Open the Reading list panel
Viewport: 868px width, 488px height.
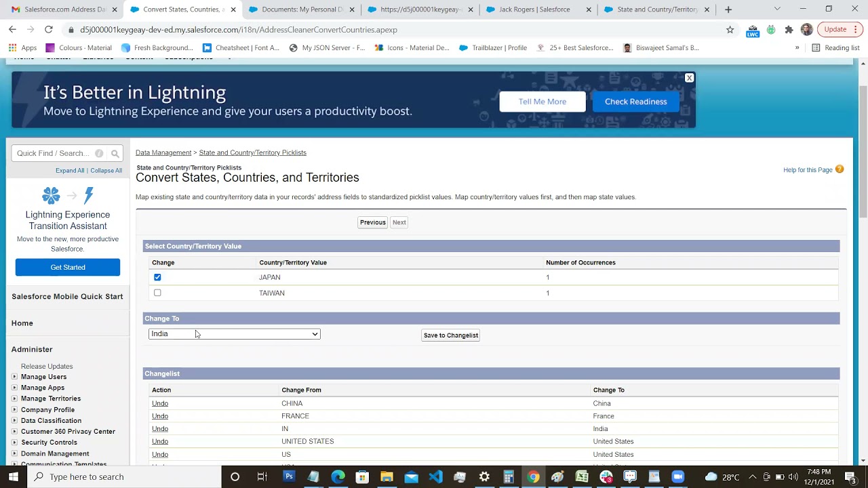point(835,47)
